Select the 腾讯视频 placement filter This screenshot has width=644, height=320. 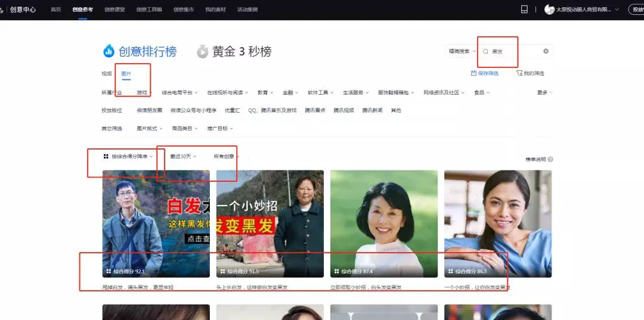pos(343,110)
